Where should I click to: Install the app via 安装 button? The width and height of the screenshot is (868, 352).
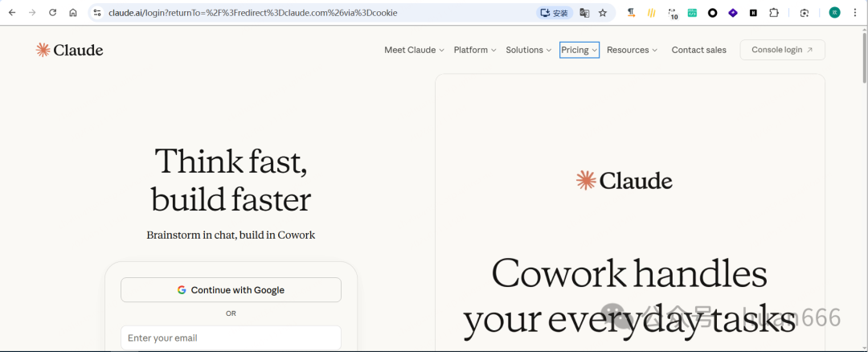point(554,13)
